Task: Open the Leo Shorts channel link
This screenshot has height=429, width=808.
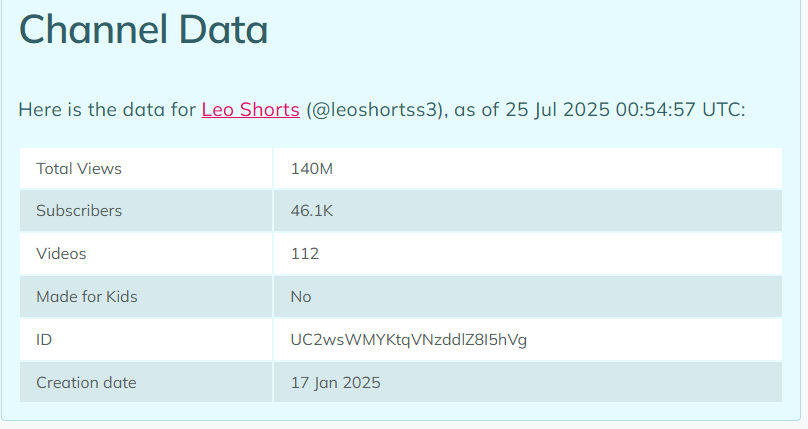Action: (250, 110)
